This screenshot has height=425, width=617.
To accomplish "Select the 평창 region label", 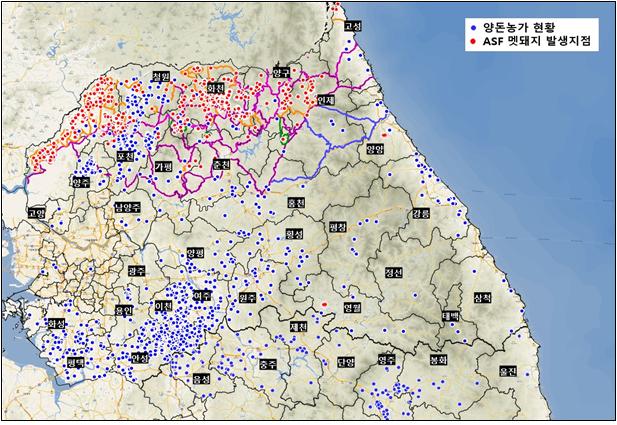I will (x=336, y=228).
